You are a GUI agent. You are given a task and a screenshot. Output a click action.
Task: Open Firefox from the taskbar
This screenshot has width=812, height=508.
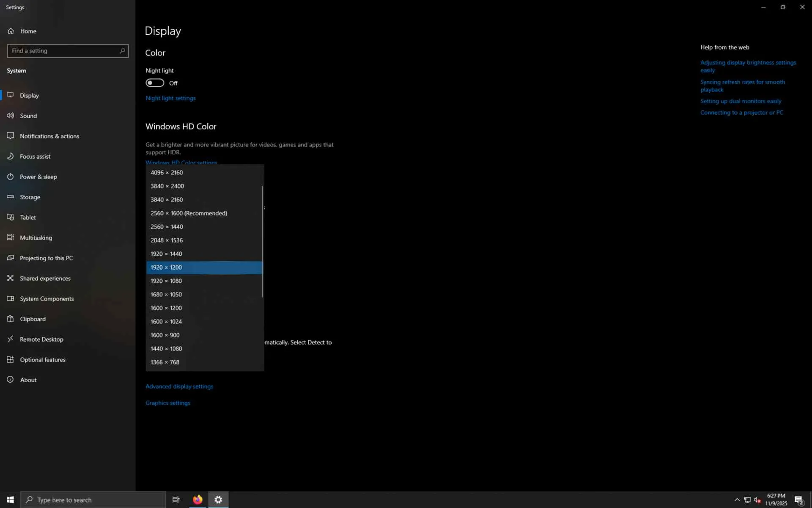(x=198, y=500)
